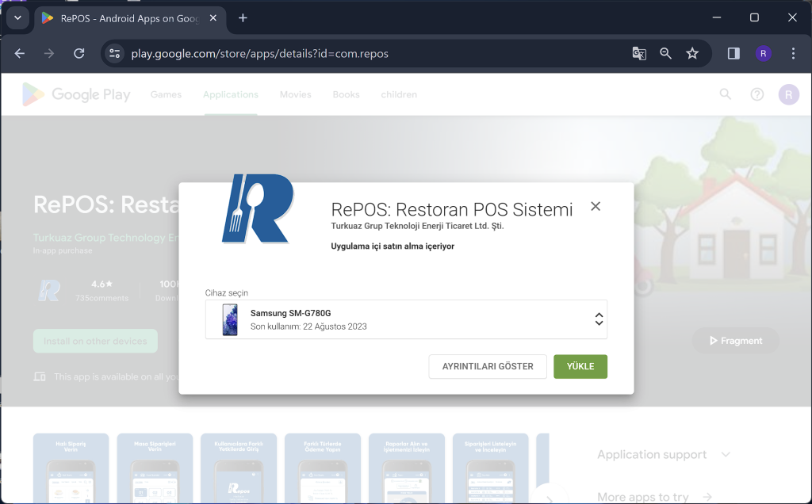The width and height of the screenshot is (812, 504).
Task: Go back with browser back arrow
Action: pyautogui.click(x=20, y=53)
